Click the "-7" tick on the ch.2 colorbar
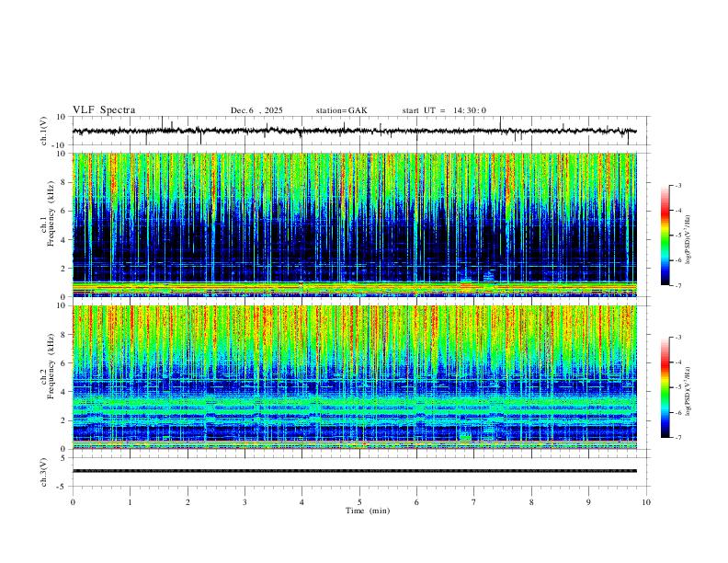The height and width of the screenshot is (563, 728). (677, 437)
